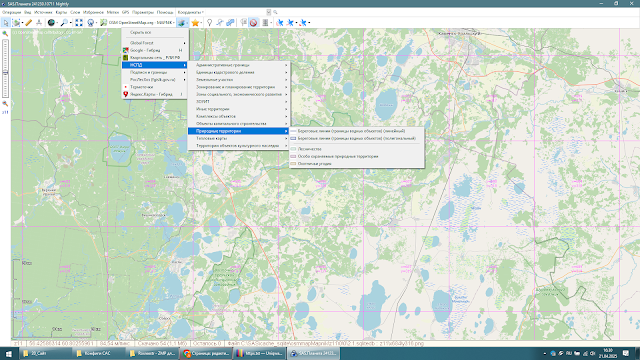Click the first GPS satellite icon
640x360 pixels.
280,23
